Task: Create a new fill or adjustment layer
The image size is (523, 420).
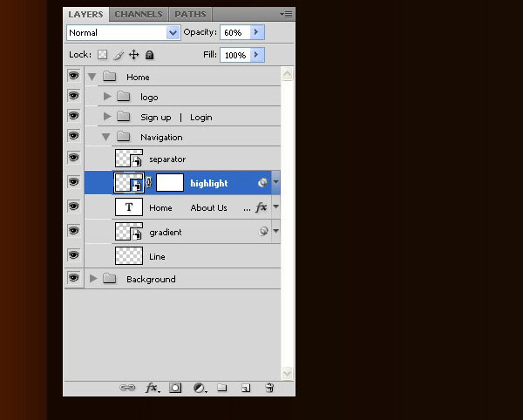Action: (x=200, y=388)
